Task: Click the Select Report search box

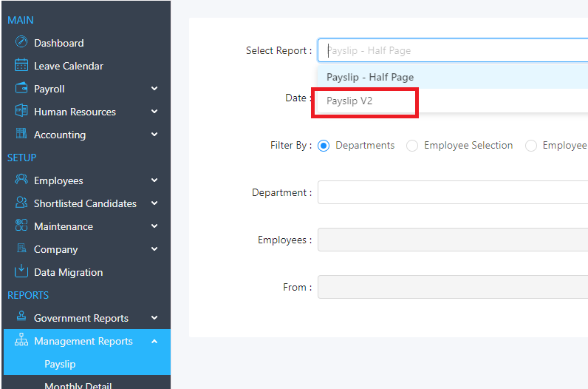Action: coord(453,50)
